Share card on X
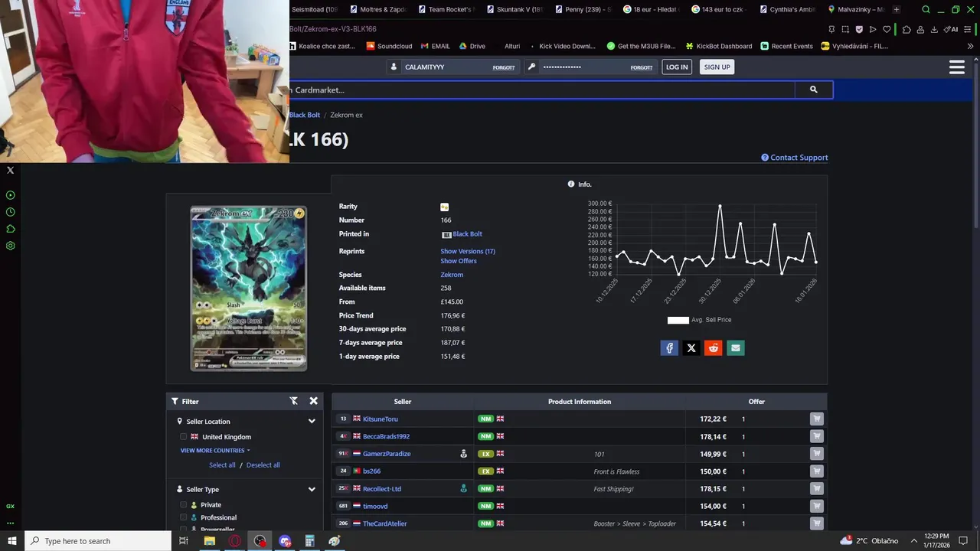This screenshot has height=551, width=980. click(x=691, y=348)
